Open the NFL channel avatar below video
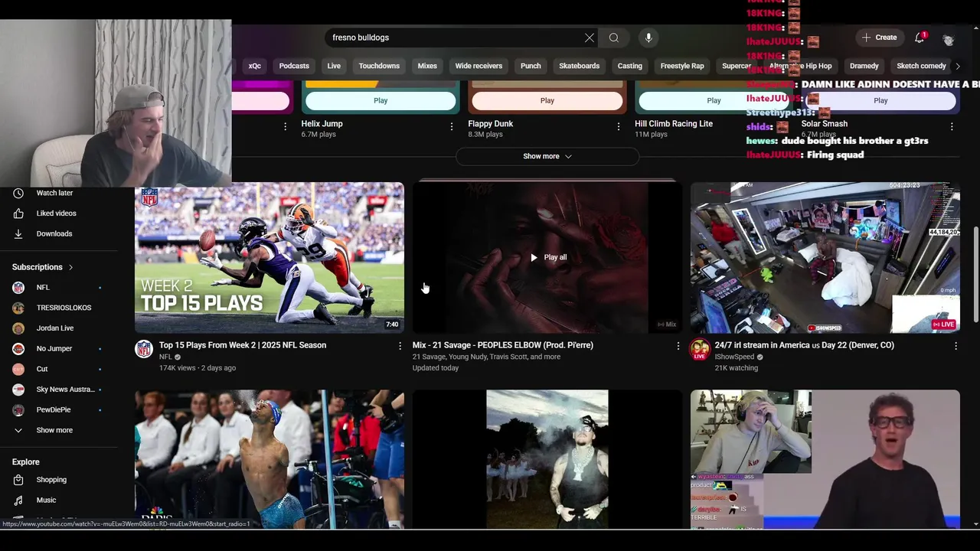The height and width of the screenshot is (551, 980). tap(144, 350)
